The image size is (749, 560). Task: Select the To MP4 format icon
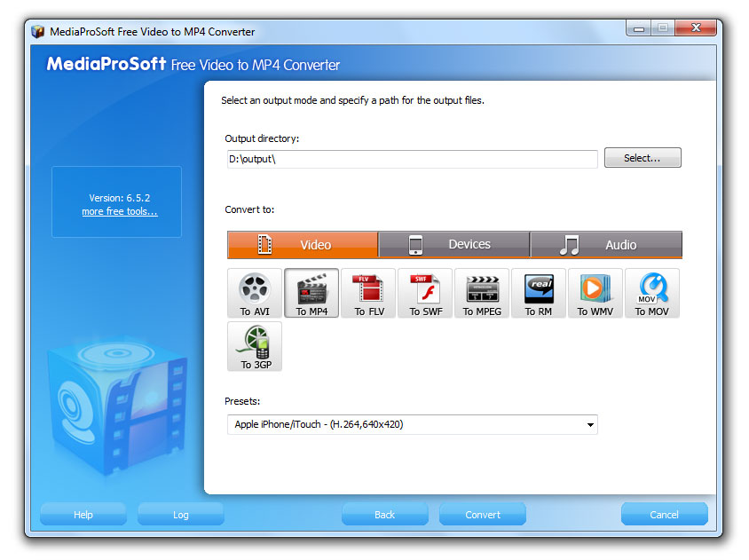click(311, 293)
